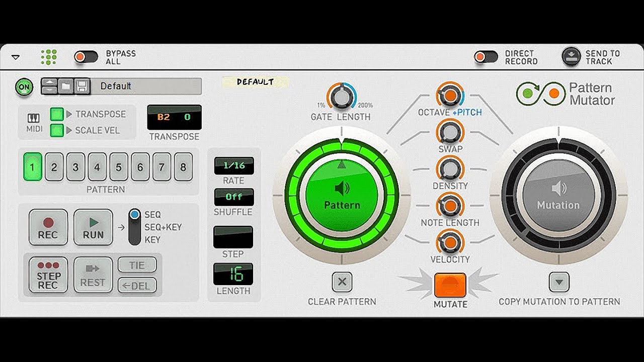Select pattern 6
The height and width of the screenshot is (362, 644).
140,167
